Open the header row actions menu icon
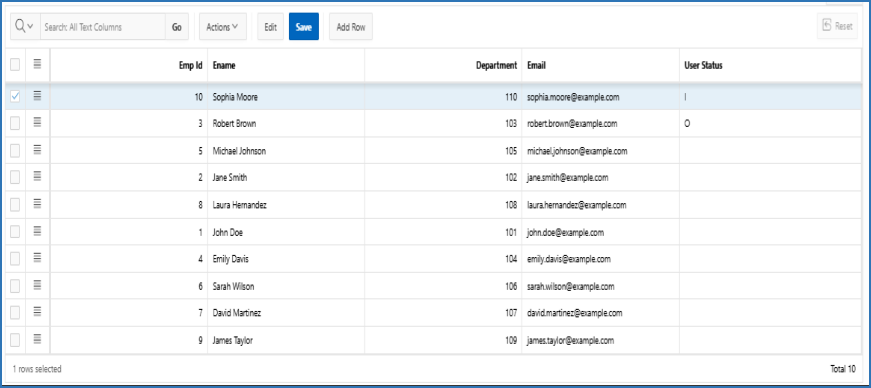The height and width of the screenshot is (388, 871). click(37, 64)
